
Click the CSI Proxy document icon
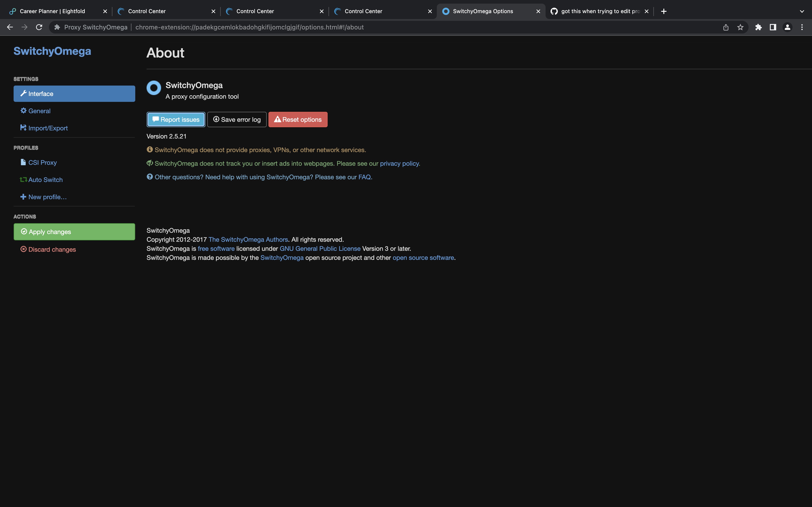coord(23,162)
